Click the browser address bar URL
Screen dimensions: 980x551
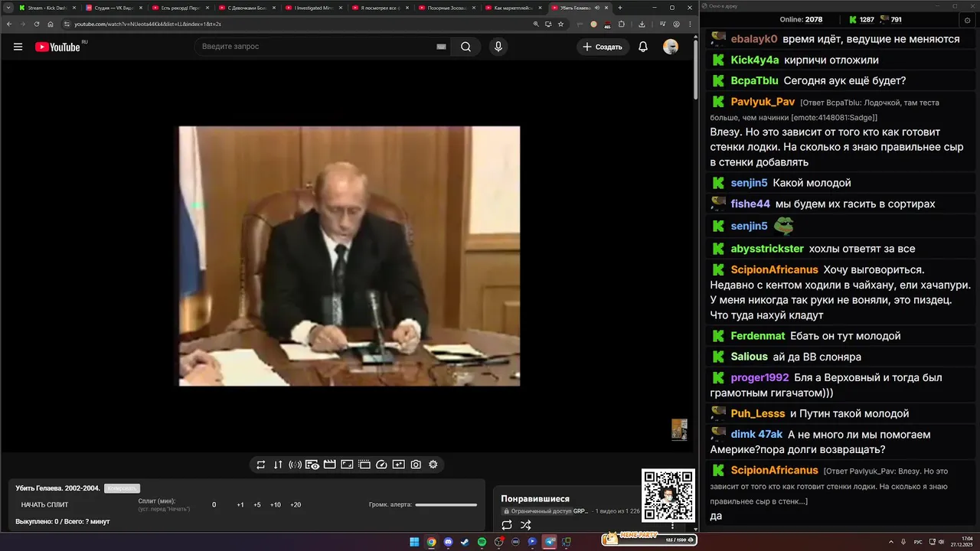[148, 24]
